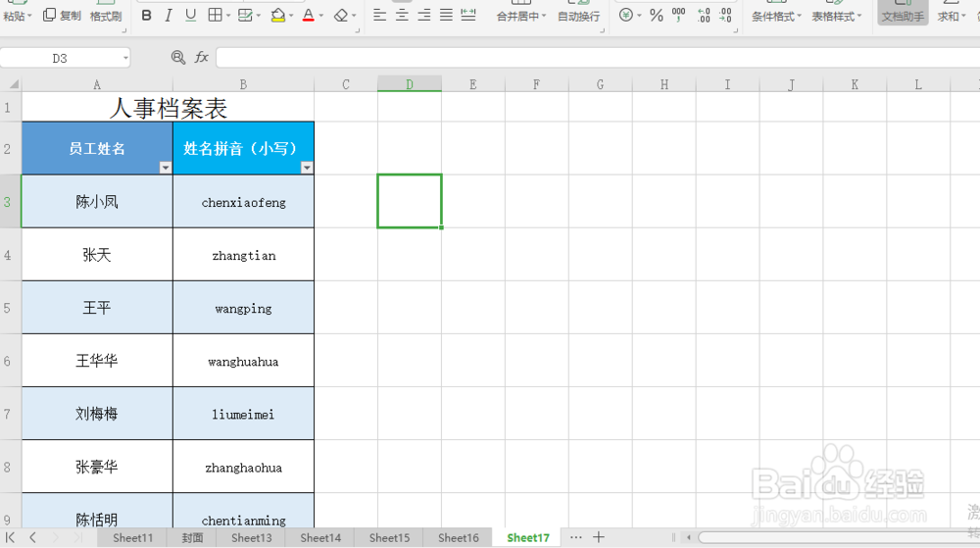The height and width of the screenshot is (548, 980).
Task: Click the format painter (格式刷)
Action: coord(106,17)
